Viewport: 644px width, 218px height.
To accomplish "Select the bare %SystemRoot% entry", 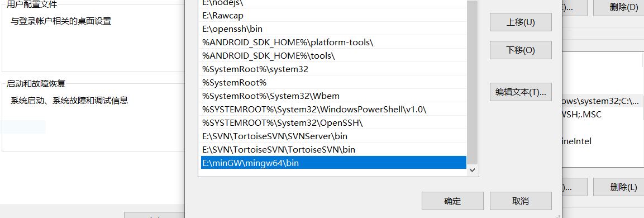I will pos(333,83).
